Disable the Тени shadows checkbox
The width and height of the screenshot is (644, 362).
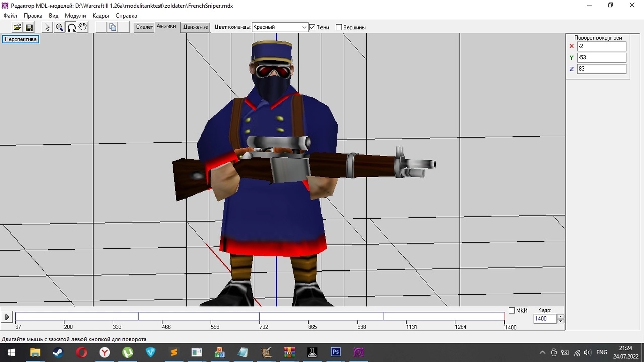click(312, 27)
